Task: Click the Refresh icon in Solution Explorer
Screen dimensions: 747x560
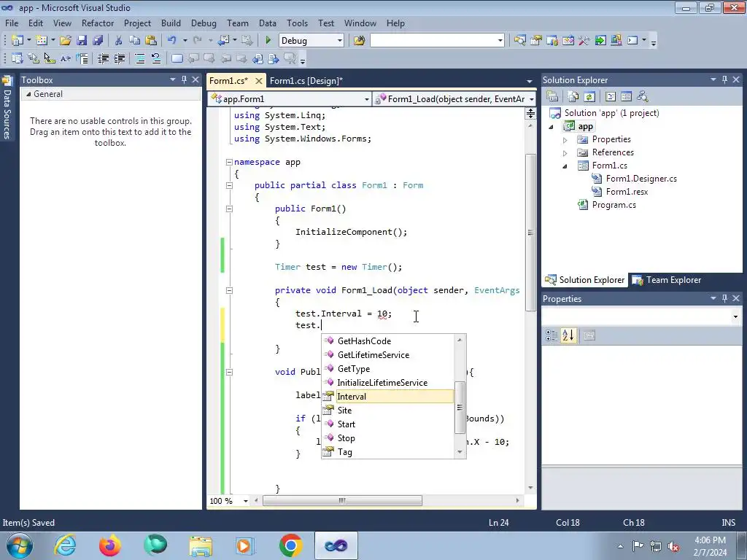Action: coord(589,97)
